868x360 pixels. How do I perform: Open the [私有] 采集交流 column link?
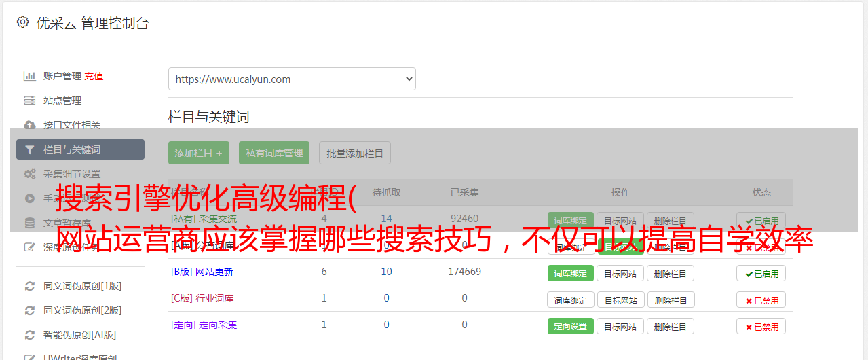coord(204,219)
